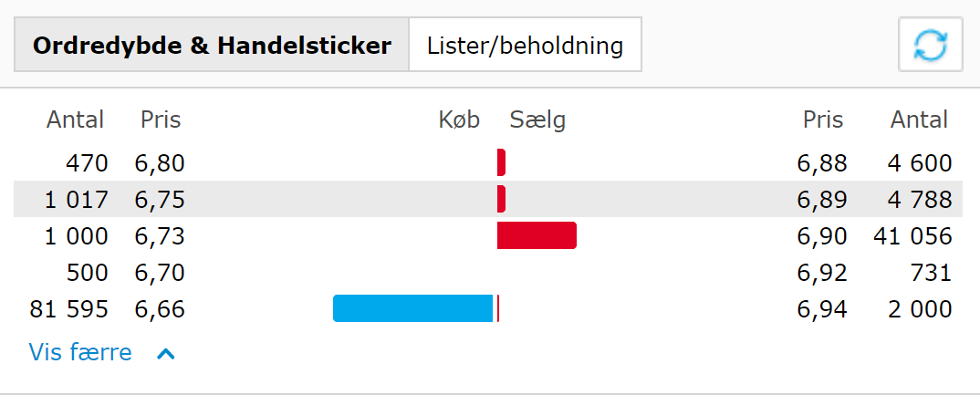Click the Sælg column header
Image resolution: width=980 pixels, height=395 pixels.
coord(537,120)
